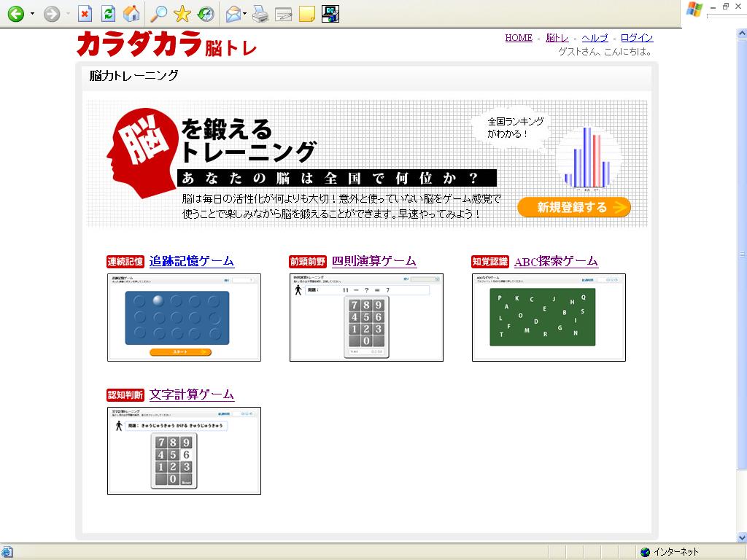Click the yellow note icon in the toolbar
The height and width of the screenshot is (560, 747).
pyautogui.click(x=307, y=14)
